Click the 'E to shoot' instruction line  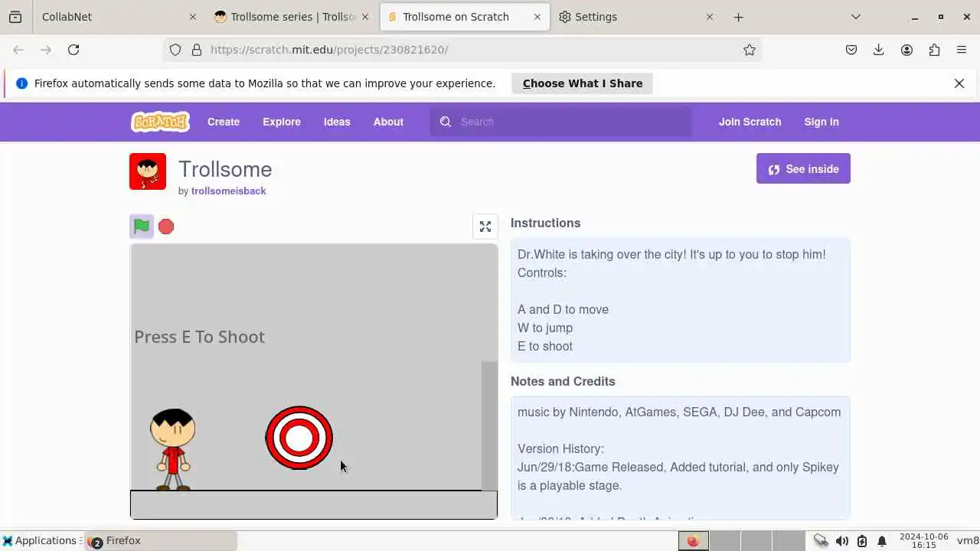545,346
